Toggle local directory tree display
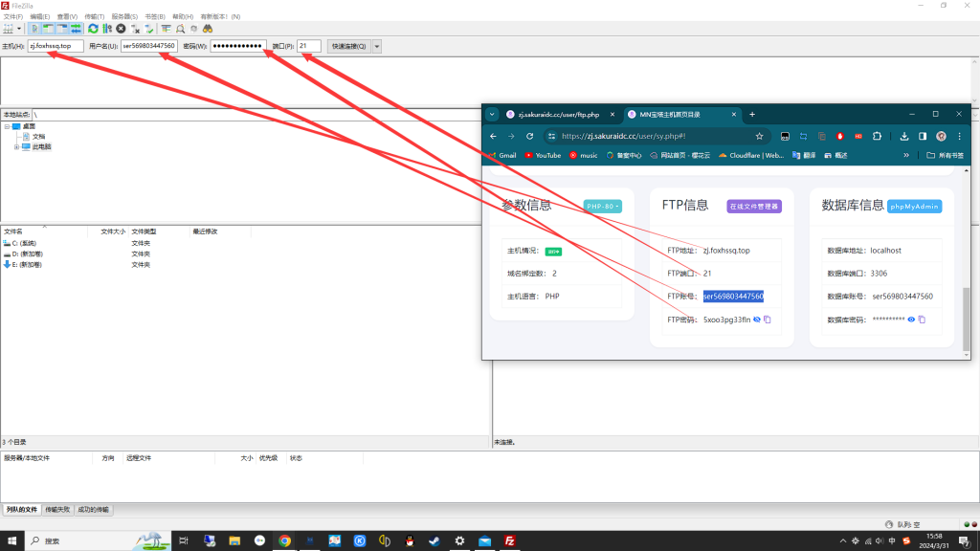 tap(48, 29)
